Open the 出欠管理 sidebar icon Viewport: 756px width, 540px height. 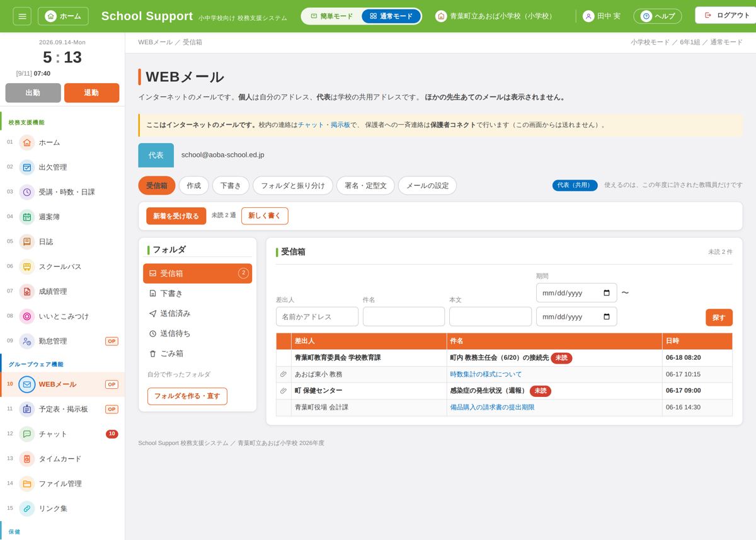pyautogui.click(x=27, y=167)
